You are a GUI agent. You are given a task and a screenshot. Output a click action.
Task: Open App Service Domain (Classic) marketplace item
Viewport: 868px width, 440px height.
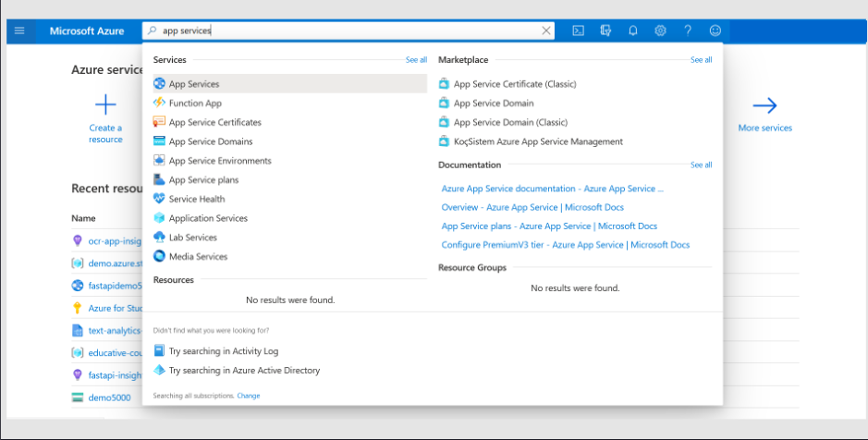510,122
